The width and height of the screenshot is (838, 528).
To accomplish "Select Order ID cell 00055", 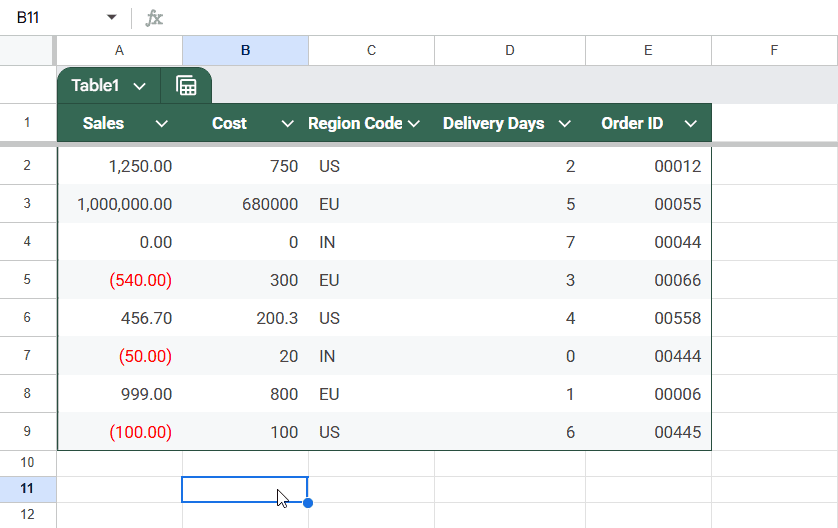I will click(x=648, y=204).
